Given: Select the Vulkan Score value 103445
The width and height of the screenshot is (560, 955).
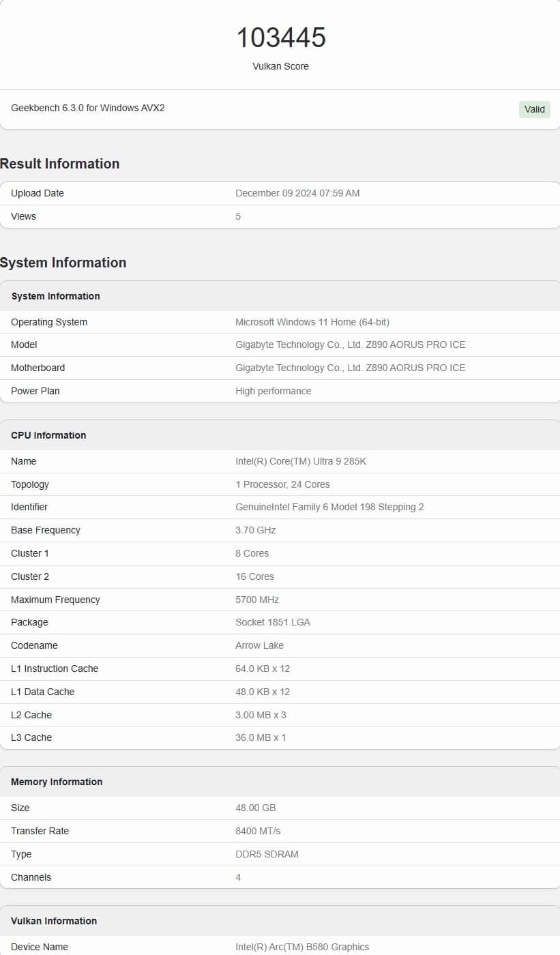Looking at the screenshot, I should coord(281,38).
